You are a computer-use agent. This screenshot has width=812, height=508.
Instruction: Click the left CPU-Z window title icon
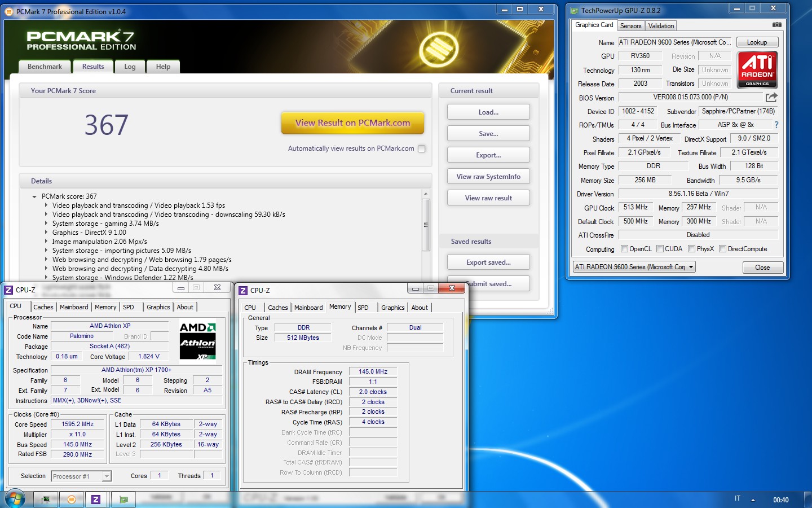point(8,290)
